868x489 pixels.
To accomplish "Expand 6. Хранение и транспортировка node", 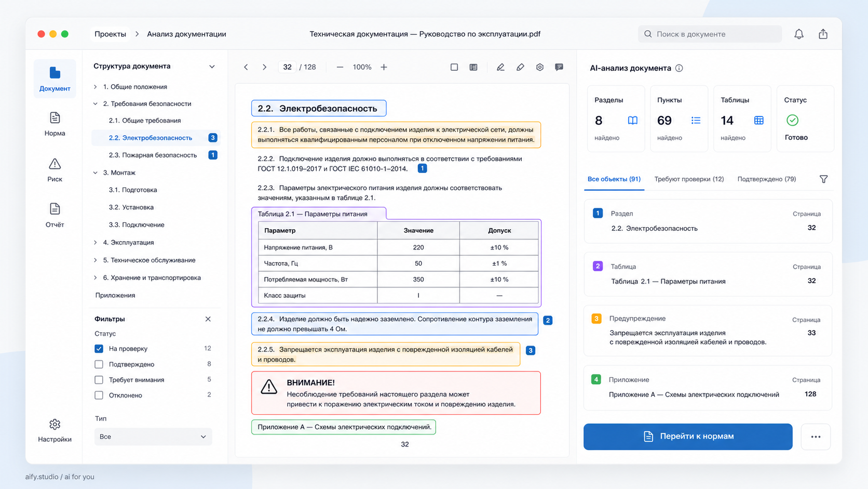I will pyautogui.click(x=96, y=278).
